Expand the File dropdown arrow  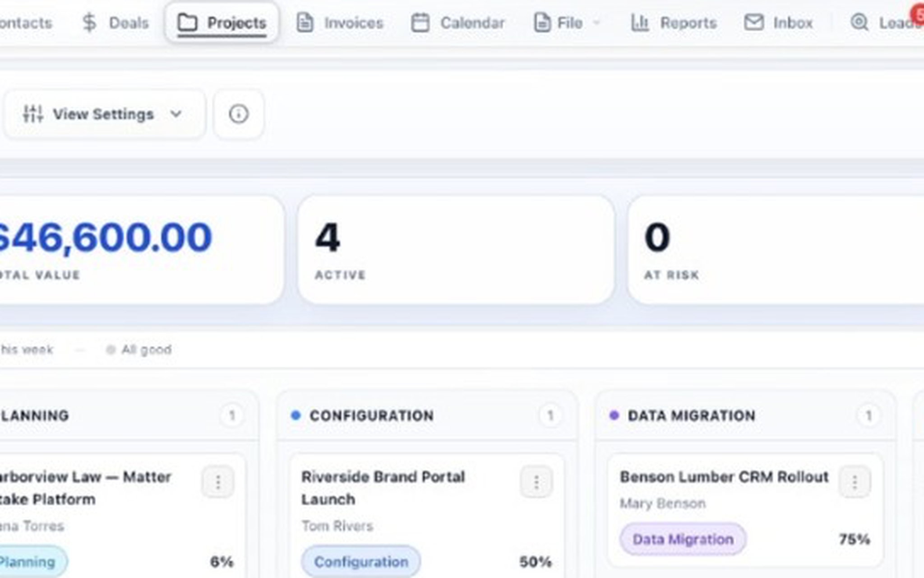596,23
